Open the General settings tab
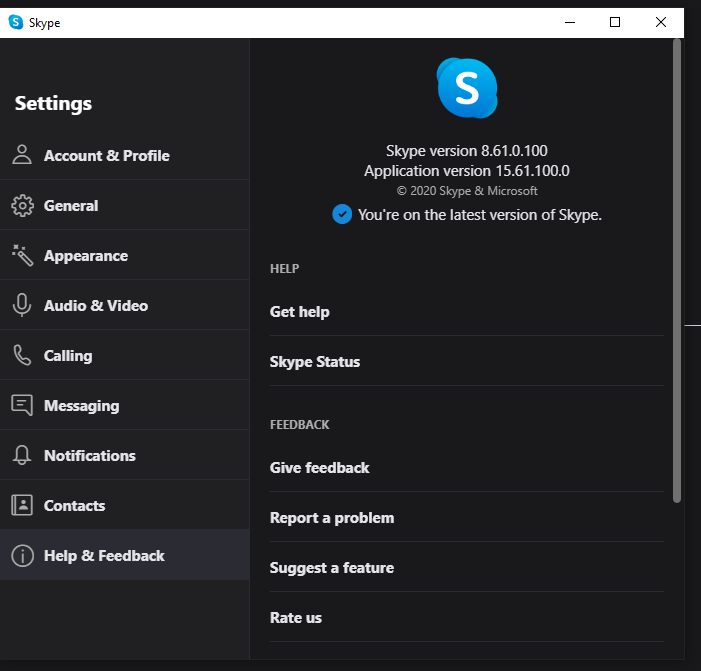The width and height of the screenshot is (701, 671). tap(71, 205)
